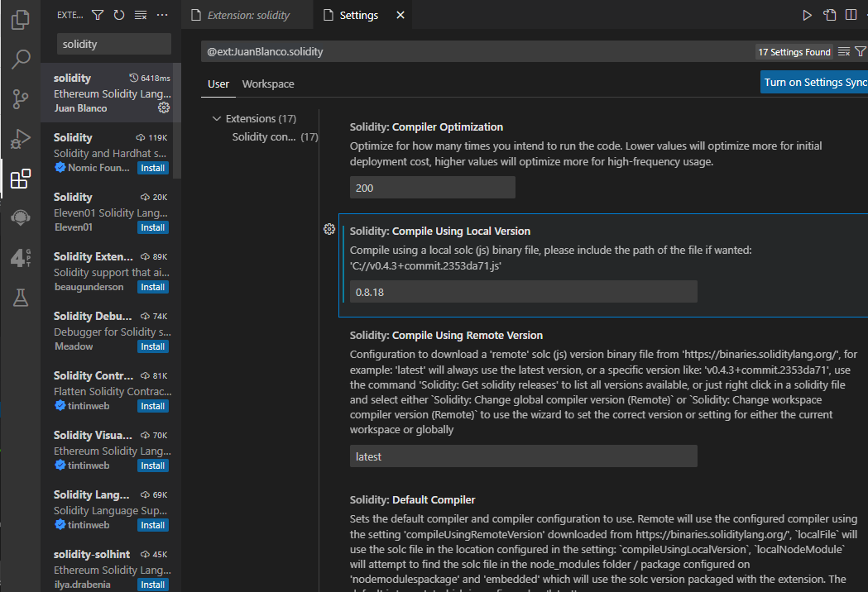Viewport: 868px width, 592px height.
Task: Open settings filter funnel icon
Action: coord(861,51)
